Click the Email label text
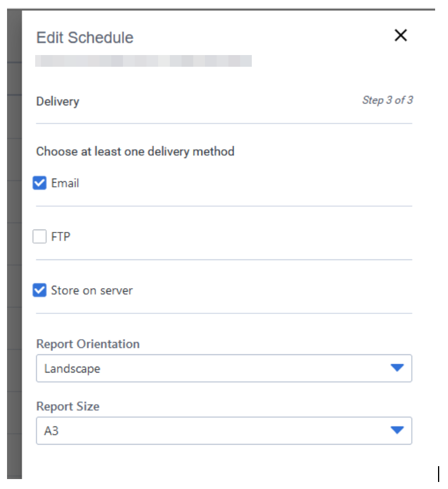Viewport: 448px width, 489px height. pyautogui.click(x=65, y=183)
